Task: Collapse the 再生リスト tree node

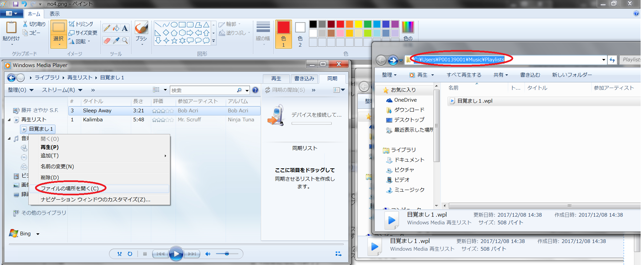Action: (x=9, y=120)
